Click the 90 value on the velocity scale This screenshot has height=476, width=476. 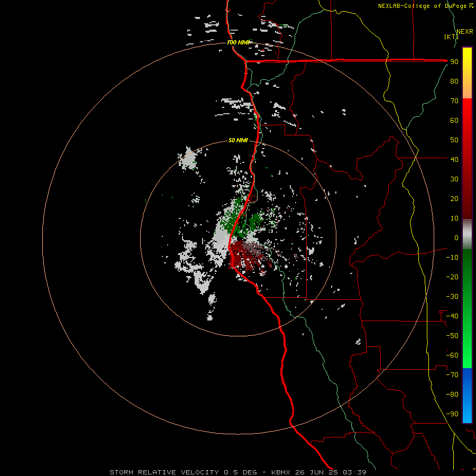(454, 62)
